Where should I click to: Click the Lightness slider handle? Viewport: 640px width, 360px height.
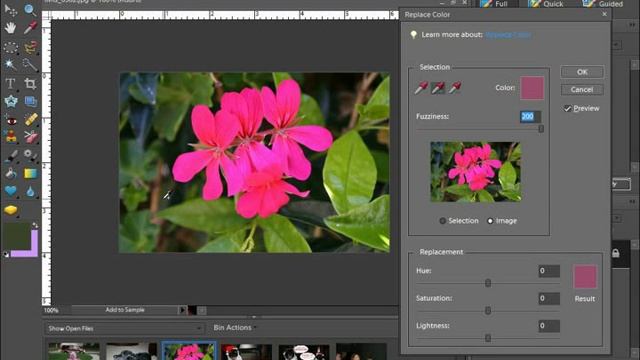click(x=488, y=338)
